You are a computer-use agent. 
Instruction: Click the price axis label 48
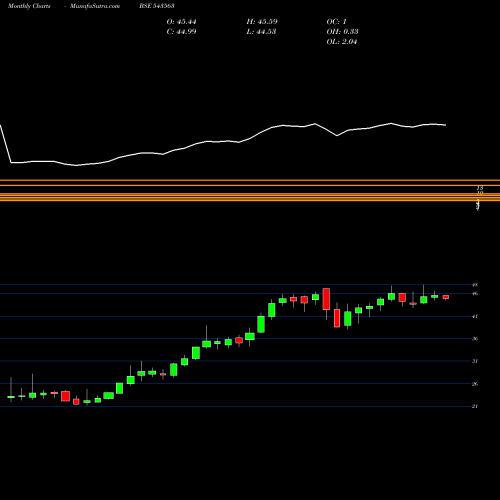pyautogui.click(x=475, y=285)
